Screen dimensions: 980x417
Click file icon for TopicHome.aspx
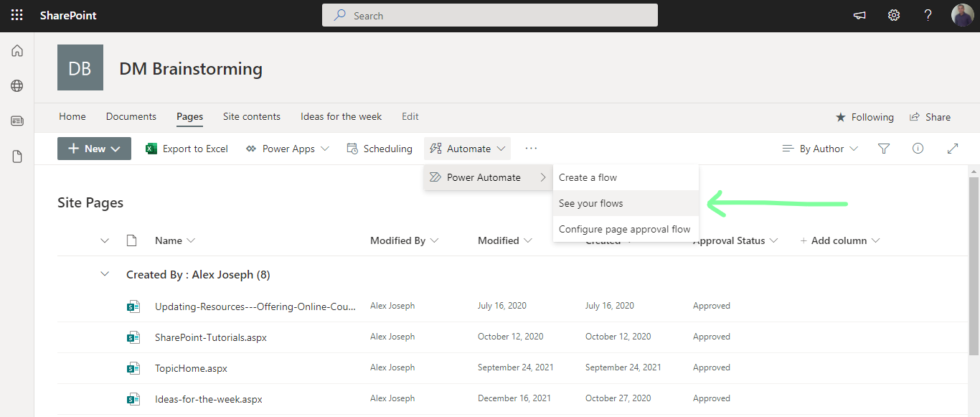133,368
